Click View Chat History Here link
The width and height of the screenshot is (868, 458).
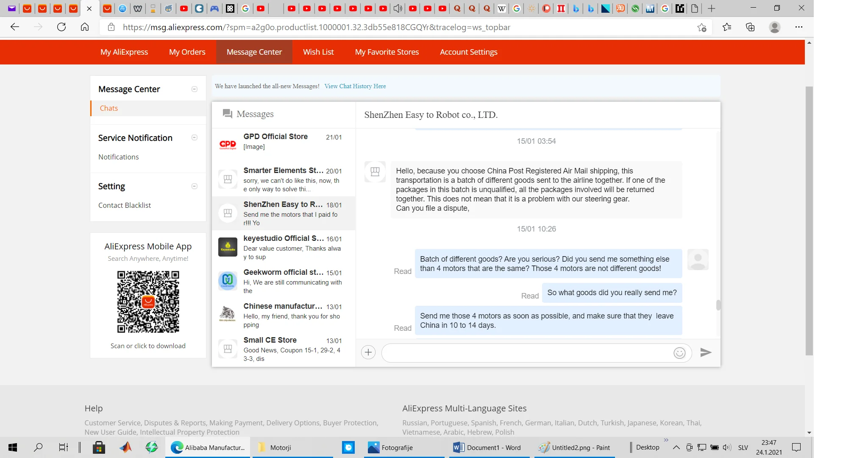(355, 86)
